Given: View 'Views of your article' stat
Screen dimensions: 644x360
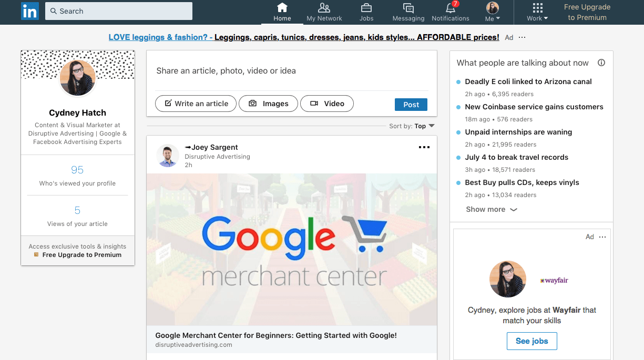Looking at the screenshot, I should (x=77, y=216).
